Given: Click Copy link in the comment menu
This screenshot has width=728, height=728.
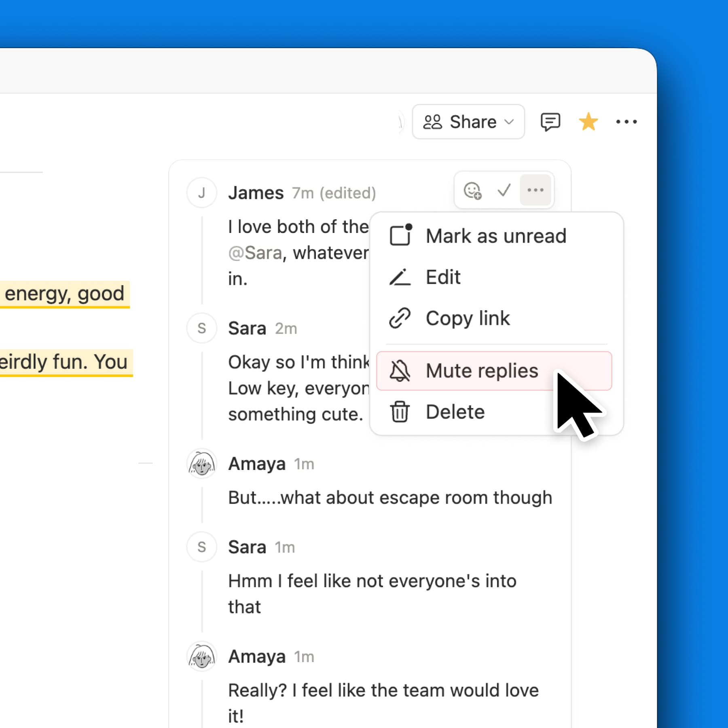Looking at the screenshot, I should 468,318.
